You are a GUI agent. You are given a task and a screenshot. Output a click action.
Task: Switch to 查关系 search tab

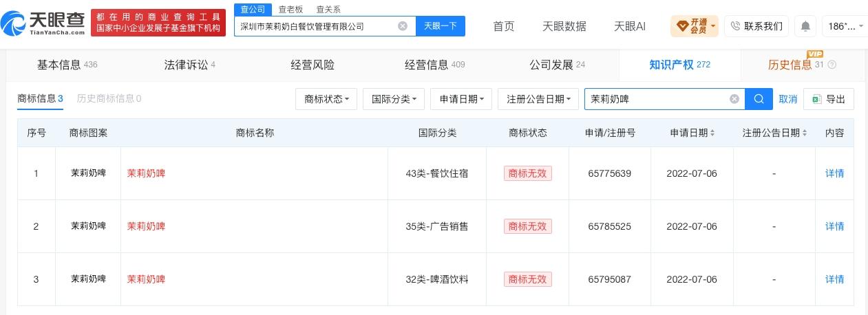pos(328,9)
